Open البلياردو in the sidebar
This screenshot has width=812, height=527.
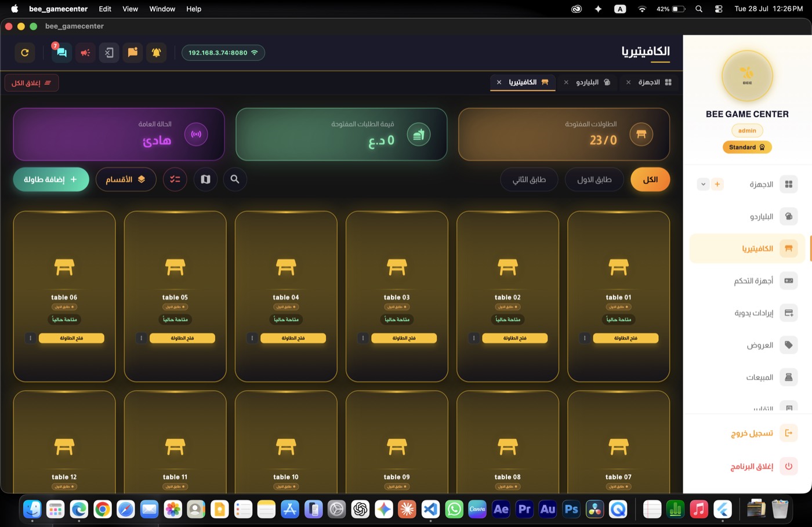click(747, 217)
